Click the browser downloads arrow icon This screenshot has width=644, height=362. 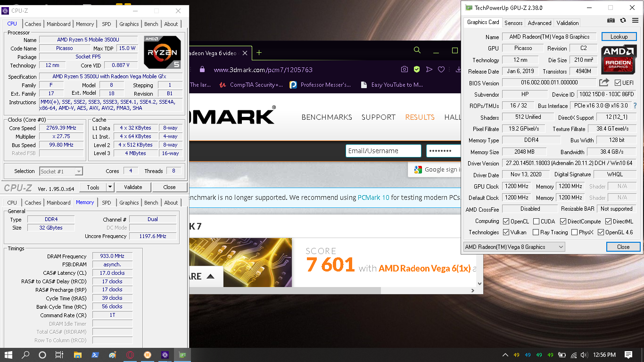[x=458, y=69]
